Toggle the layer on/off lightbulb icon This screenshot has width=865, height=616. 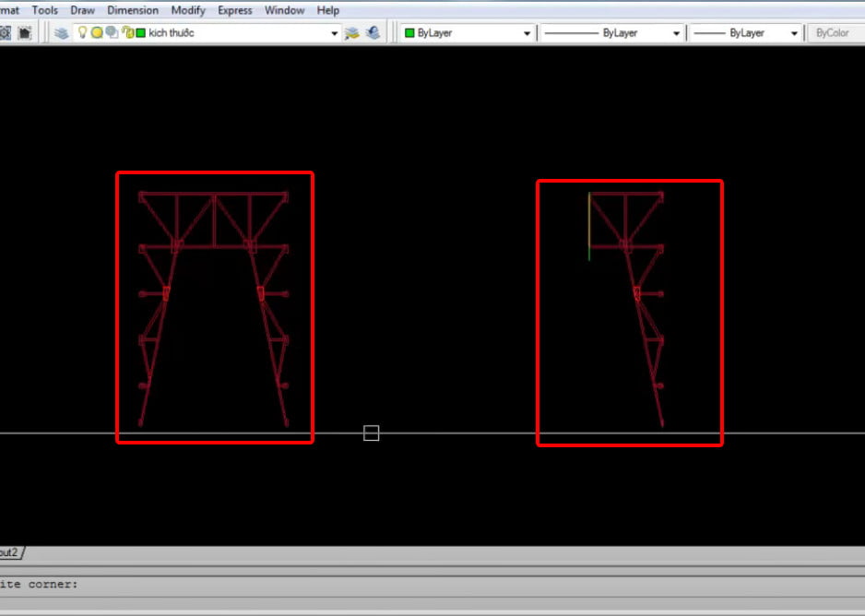point(82,33)
